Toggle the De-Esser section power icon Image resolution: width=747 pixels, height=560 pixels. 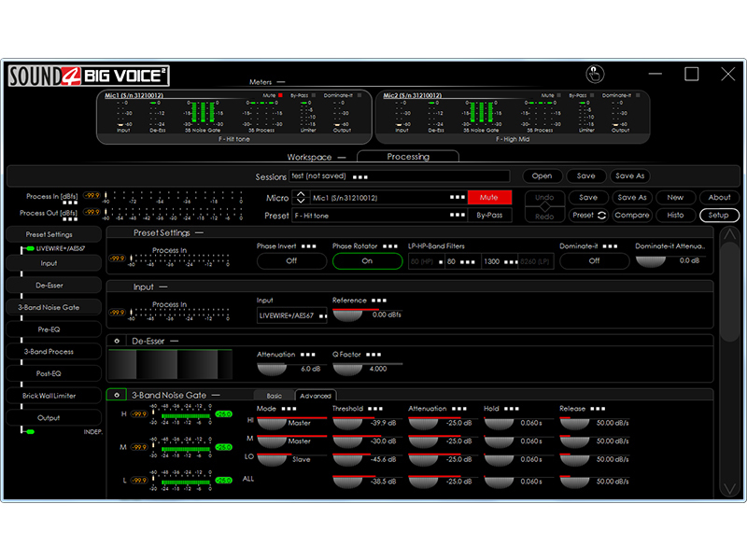pyautogui.click(x=117, y=341)
